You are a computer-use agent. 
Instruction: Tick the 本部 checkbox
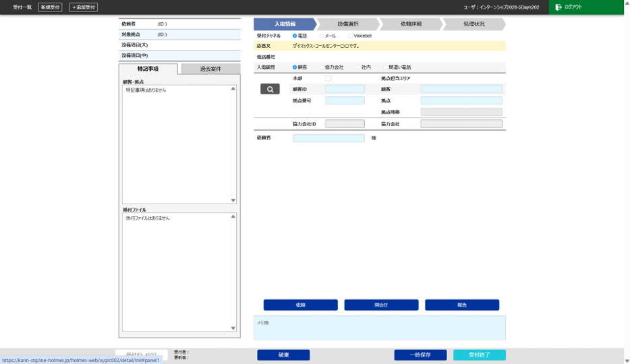(x=328, y=78)
